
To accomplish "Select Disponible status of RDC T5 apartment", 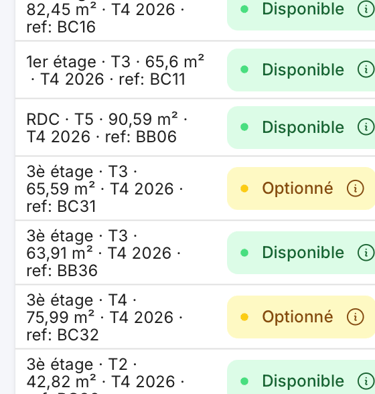I will coord(301,127).
